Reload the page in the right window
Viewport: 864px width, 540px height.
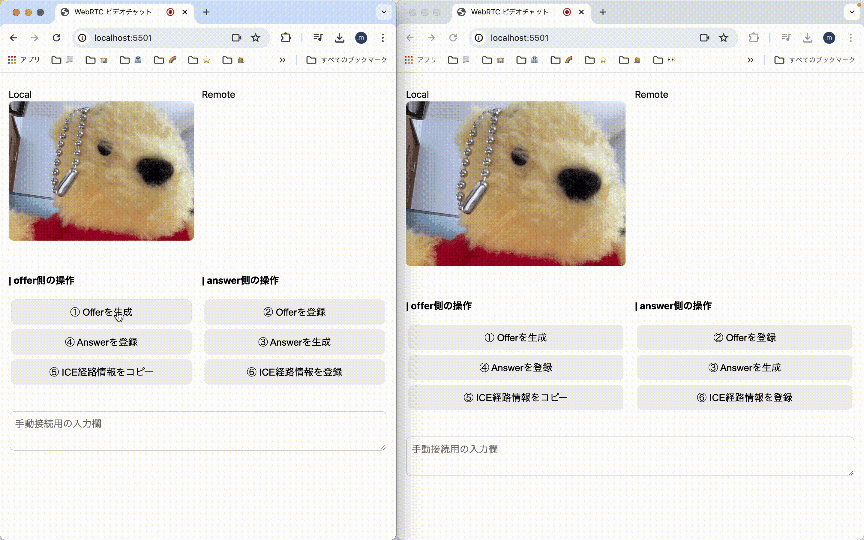click(453, 38)
